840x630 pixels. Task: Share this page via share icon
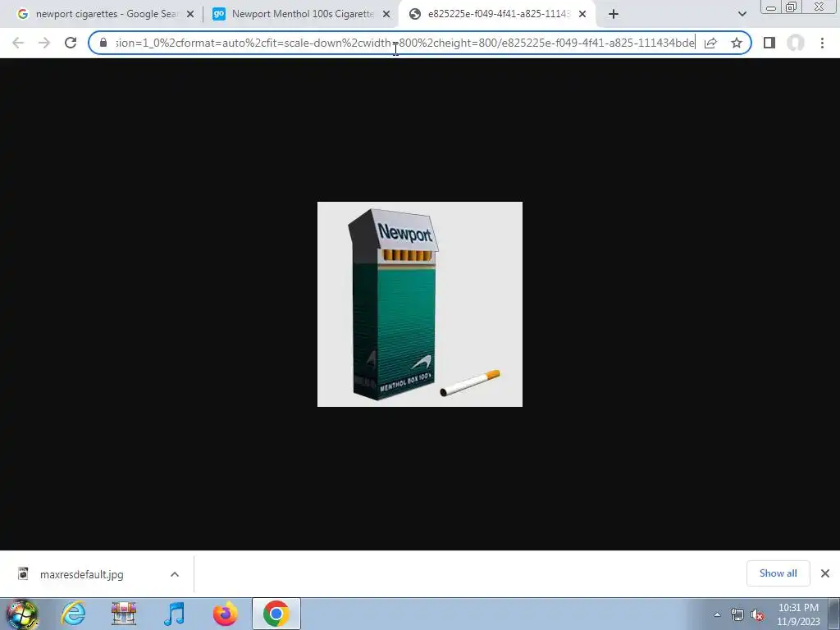[x=710, y=43]
